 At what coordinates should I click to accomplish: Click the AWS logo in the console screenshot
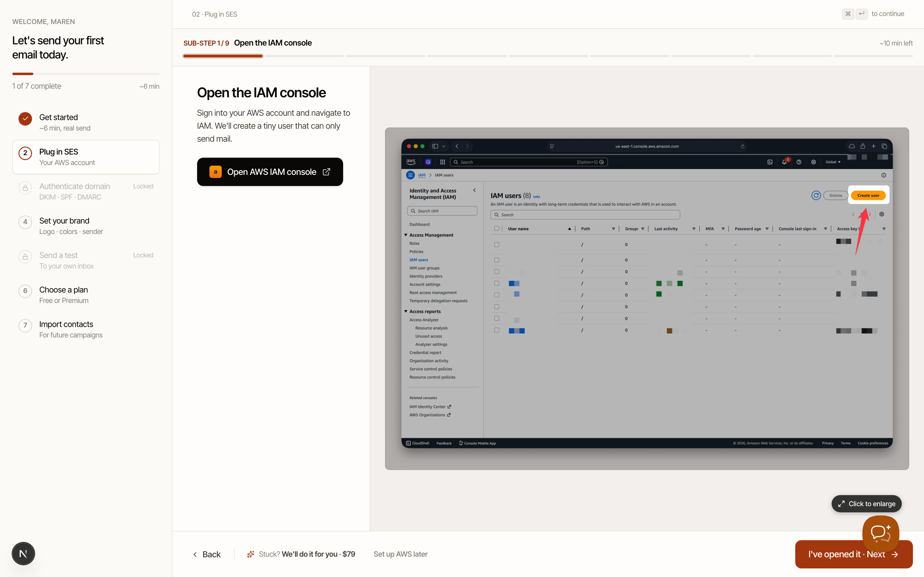411,162
